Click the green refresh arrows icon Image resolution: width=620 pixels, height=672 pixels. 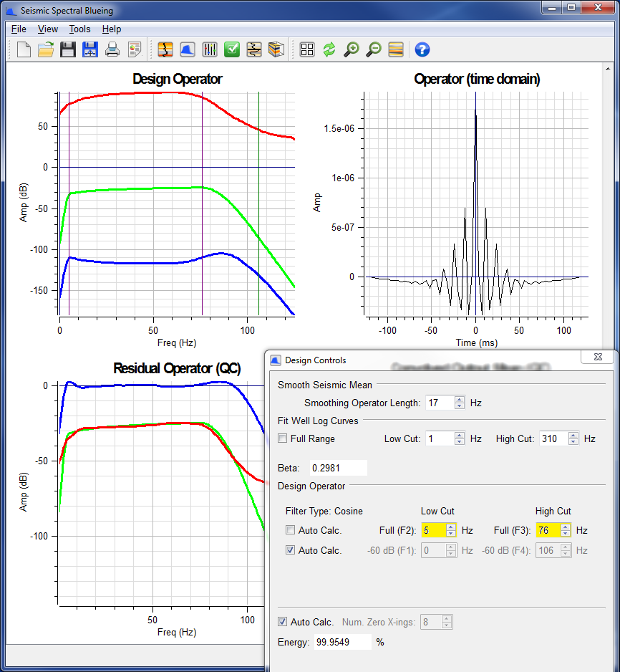[x=329, y=49]
